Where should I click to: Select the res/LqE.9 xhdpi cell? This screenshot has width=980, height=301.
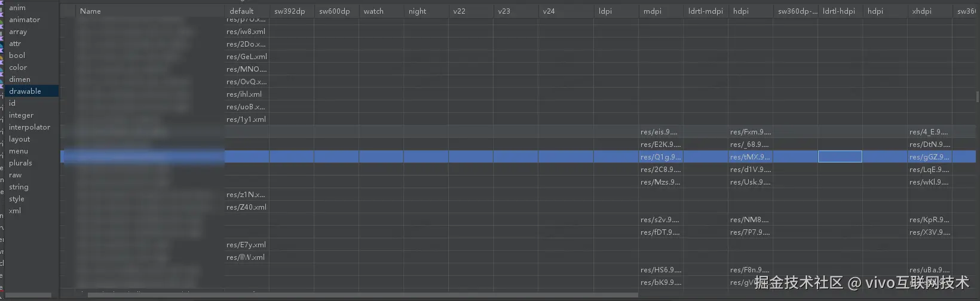[930, 170]
